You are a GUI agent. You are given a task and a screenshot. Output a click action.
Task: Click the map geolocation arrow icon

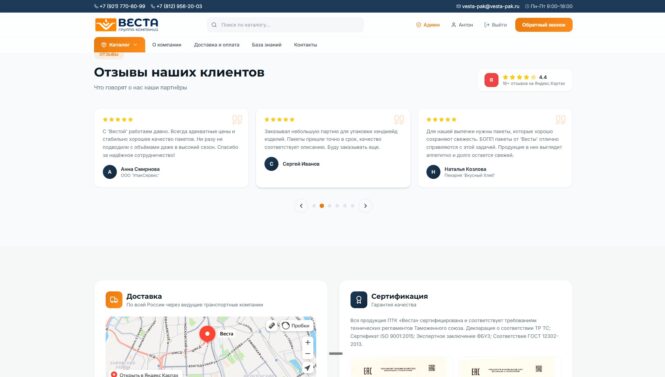coord(307,368)
